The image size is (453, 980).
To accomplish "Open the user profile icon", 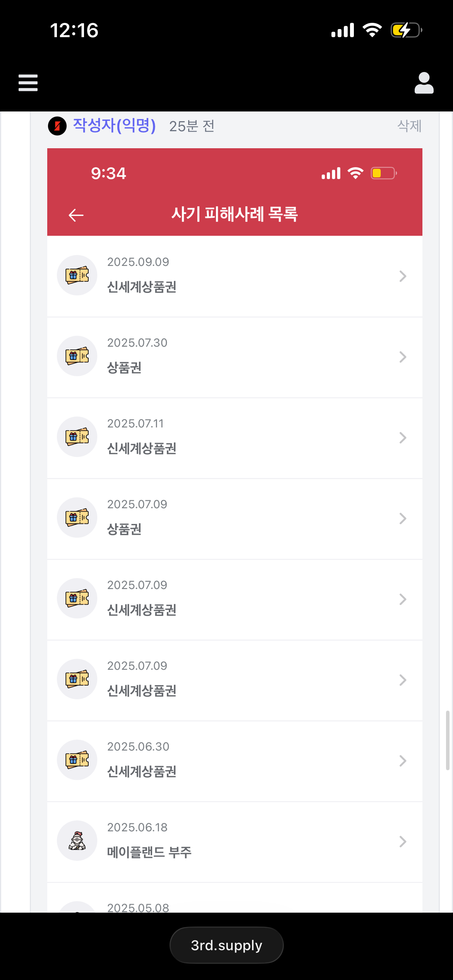I will (424, 83).
